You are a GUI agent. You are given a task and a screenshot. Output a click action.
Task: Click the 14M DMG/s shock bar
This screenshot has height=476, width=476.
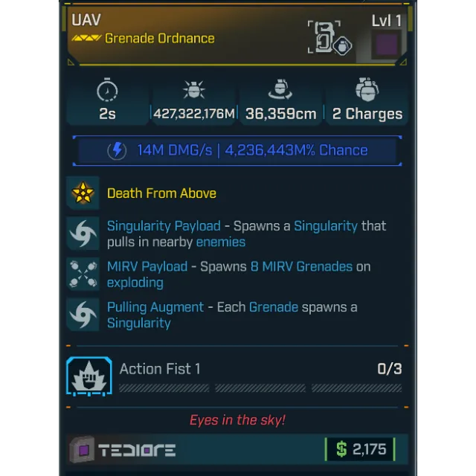(x=237, y=150)
